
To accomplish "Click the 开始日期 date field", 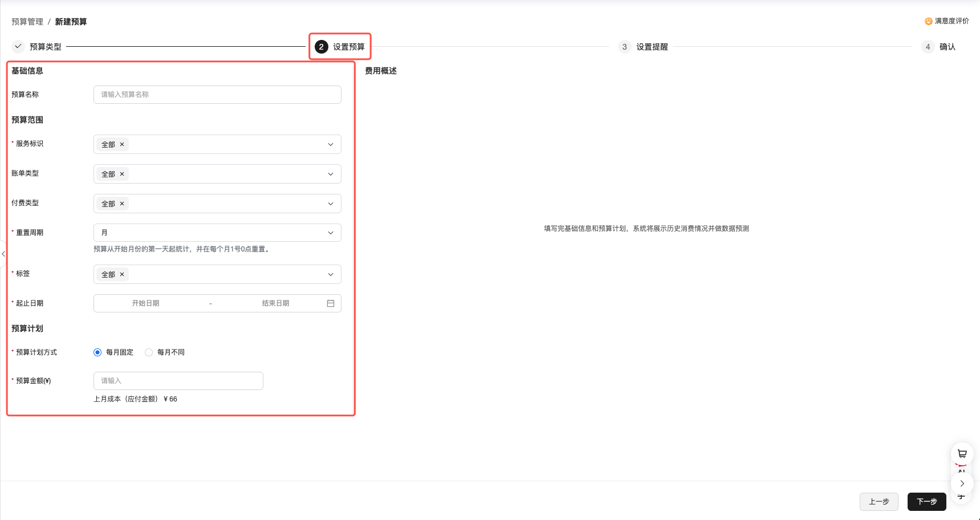I will click(x=145, y=303).
